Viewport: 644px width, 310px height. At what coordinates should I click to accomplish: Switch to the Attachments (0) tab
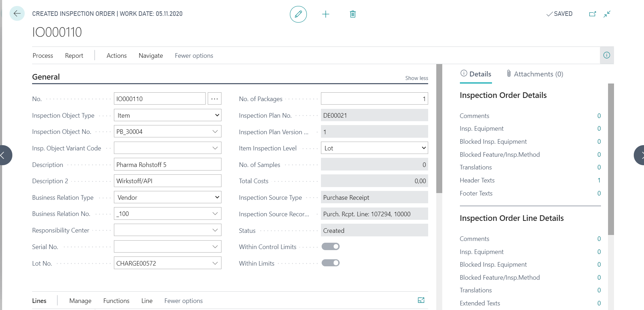coord(535,74)
